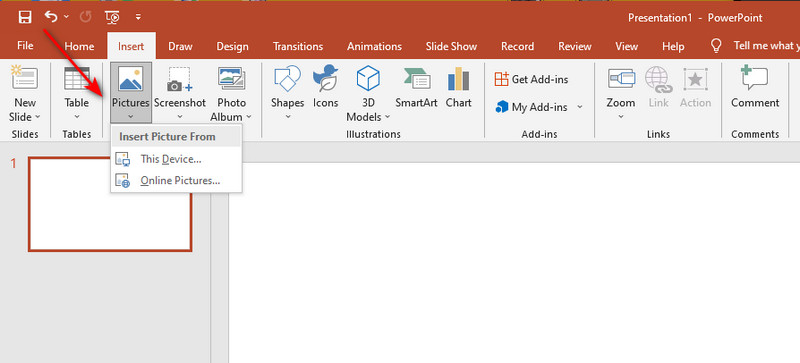Go to the Transitions tab
The width and height of the screenshot is (800, 363).
298,46
